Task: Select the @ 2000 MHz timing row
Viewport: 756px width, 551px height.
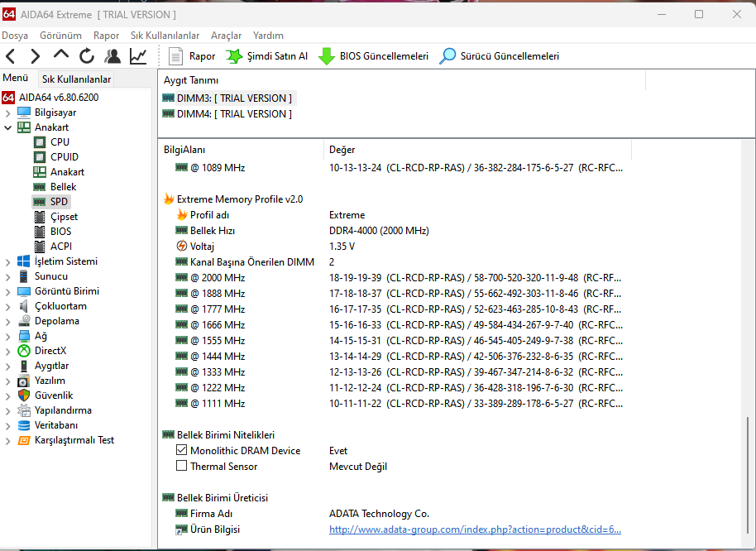Action: 396,278
